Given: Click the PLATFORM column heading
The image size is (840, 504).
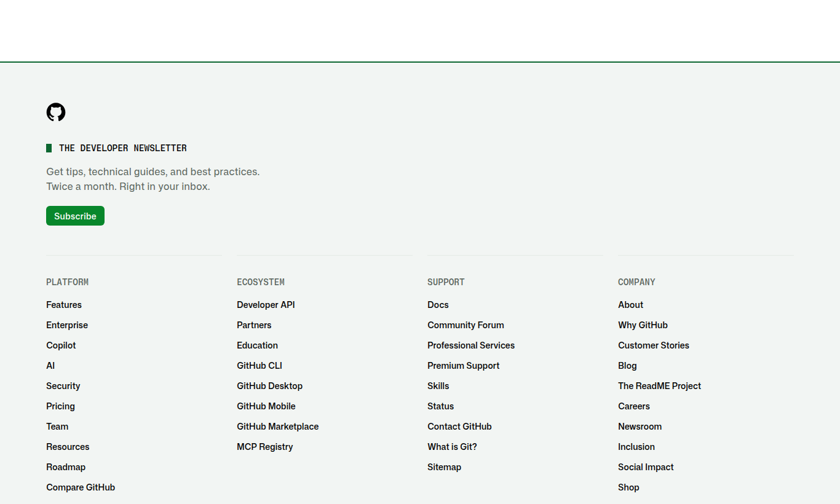Looking at the screenshot, I should tap(67, 282).
